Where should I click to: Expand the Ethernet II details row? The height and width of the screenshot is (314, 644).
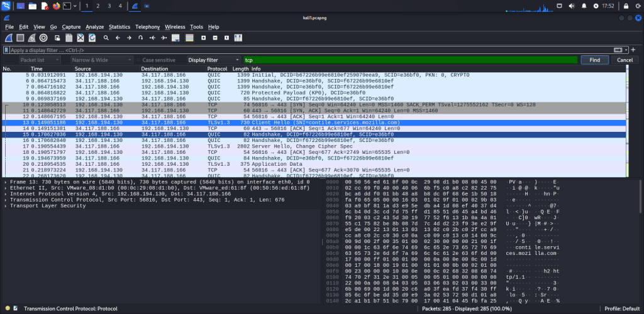[x=6, y=187]
